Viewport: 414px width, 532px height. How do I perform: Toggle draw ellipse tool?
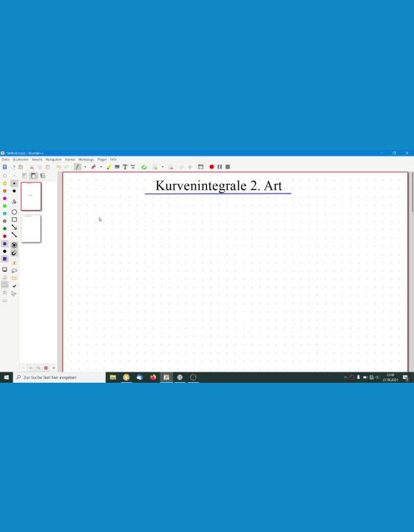[14, 212]
